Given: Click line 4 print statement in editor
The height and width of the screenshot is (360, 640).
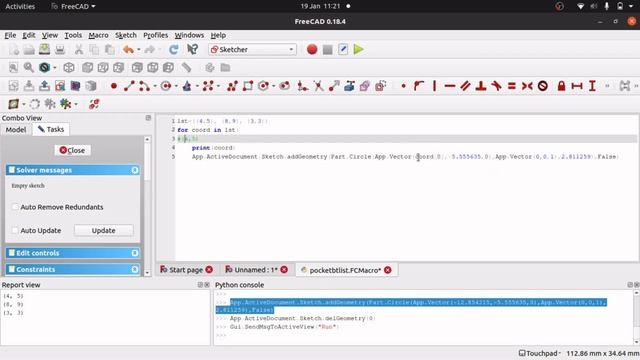Looking at the screenshot, I should click(212, 148).
